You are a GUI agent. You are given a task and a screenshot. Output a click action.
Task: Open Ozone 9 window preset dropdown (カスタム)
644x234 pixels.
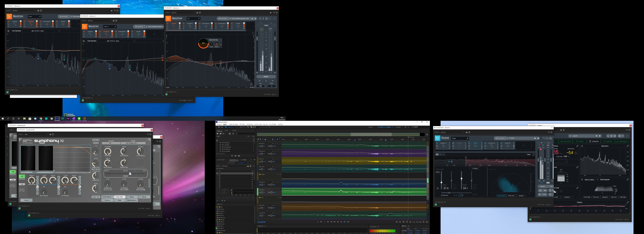tap(452, 132)
